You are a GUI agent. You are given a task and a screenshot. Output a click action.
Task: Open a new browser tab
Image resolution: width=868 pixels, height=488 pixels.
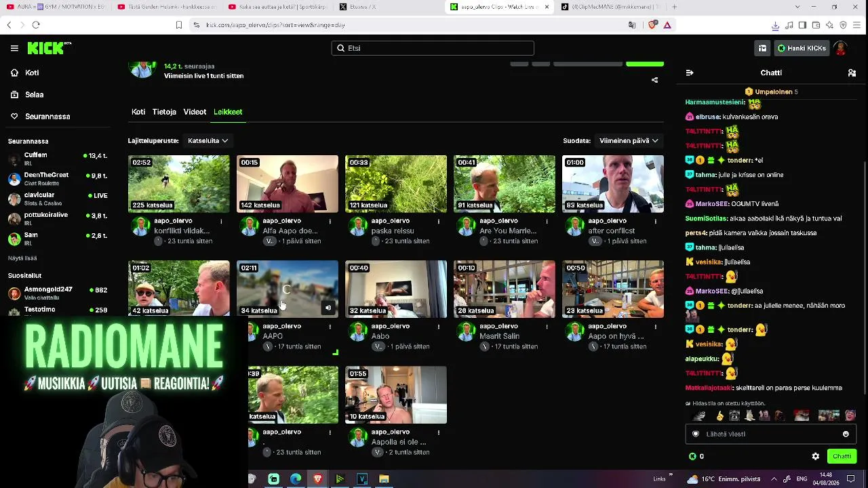coord(674,7)
